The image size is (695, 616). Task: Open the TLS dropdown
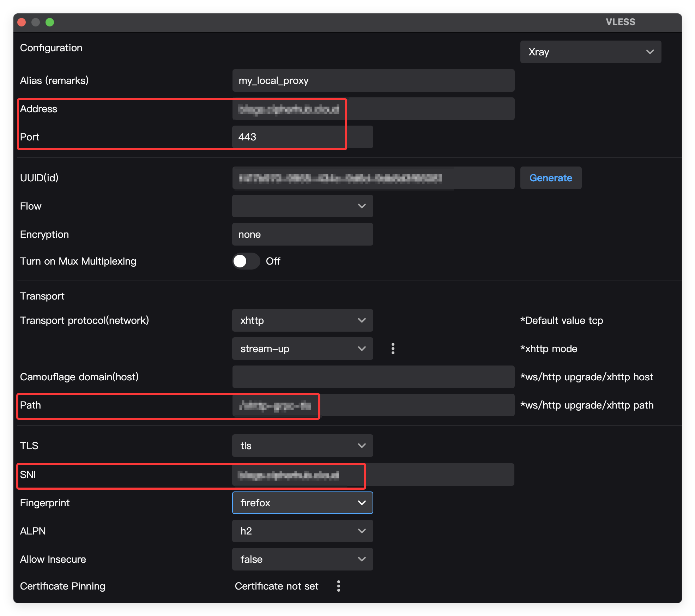click(302, 446)
